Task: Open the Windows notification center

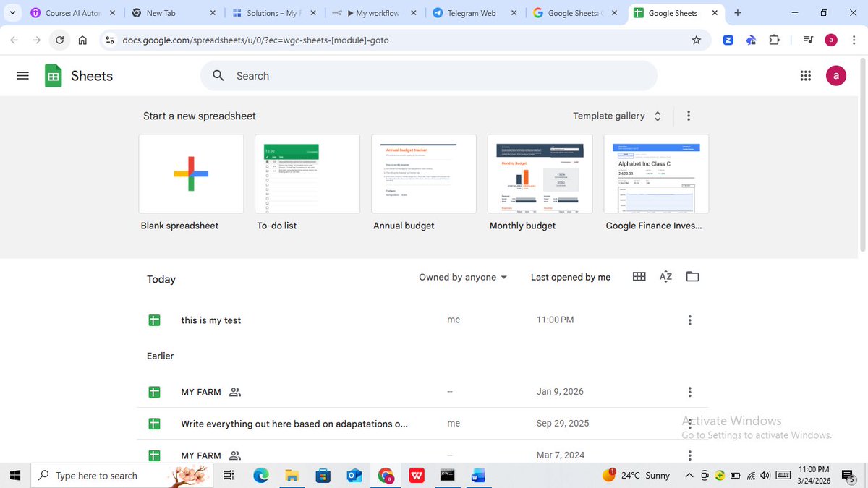Action: pyautogui.click(x=848, y=476)
